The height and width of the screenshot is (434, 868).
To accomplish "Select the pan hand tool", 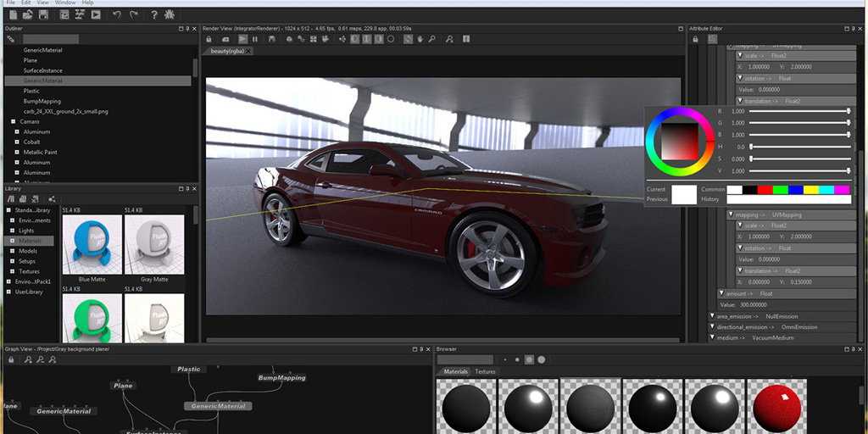I will click(x=420, y=39).
